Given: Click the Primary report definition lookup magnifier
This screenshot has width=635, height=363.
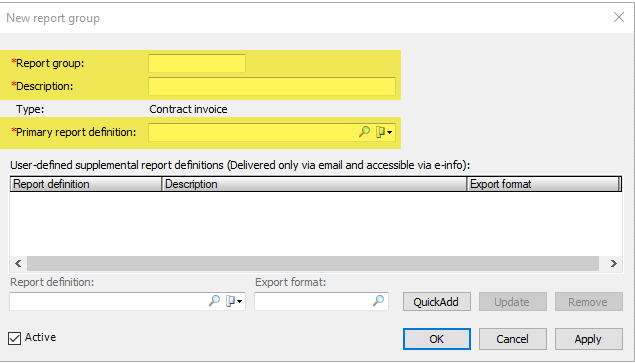Looking at the screenshot, I should (364, 132).
